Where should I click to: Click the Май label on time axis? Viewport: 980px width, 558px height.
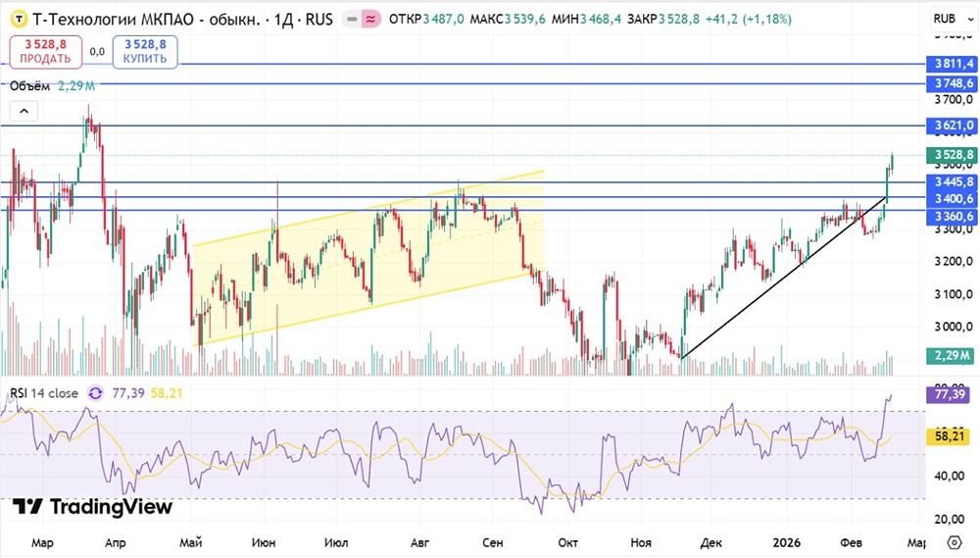tap(191, 542)
